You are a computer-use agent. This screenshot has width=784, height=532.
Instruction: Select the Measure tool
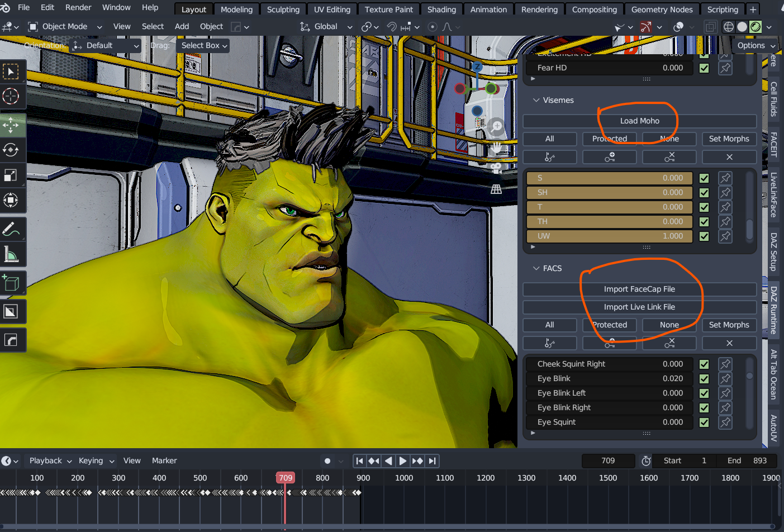coord(11,254)
